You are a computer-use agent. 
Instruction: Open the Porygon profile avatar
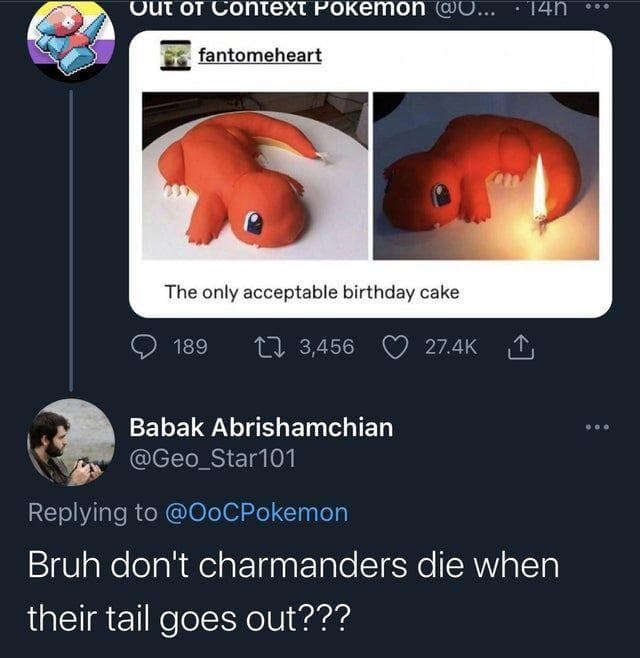coord(70,40)
